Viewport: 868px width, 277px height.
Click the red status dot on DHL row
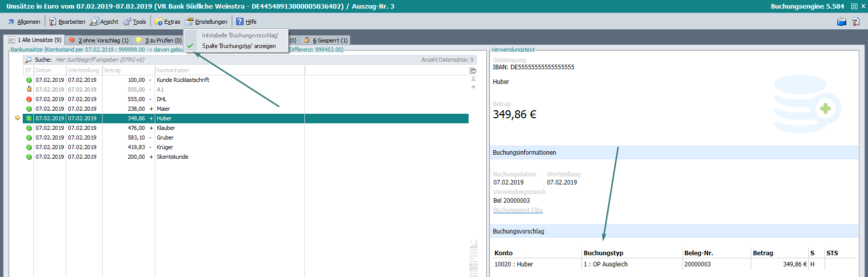click(x=29, y=99)
